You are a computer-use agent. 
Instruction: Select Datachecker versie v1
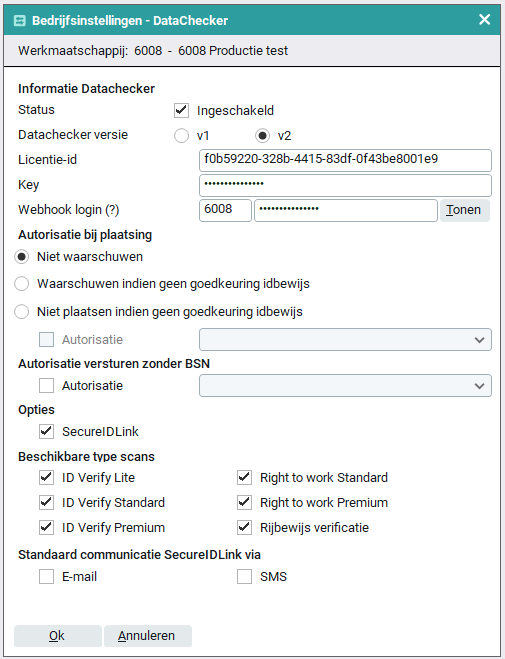tap(181, 136)
